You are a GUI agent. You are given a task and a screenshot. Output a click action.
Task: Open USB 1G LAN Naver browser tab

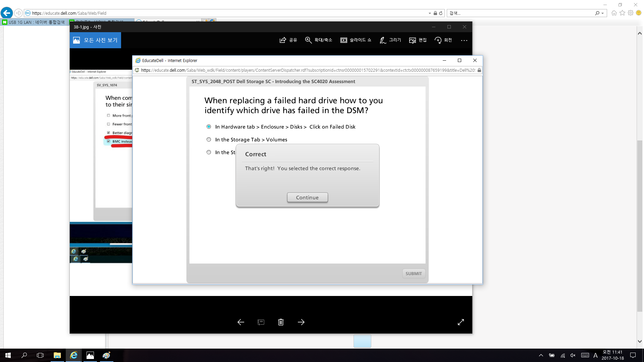coord(35,22)
